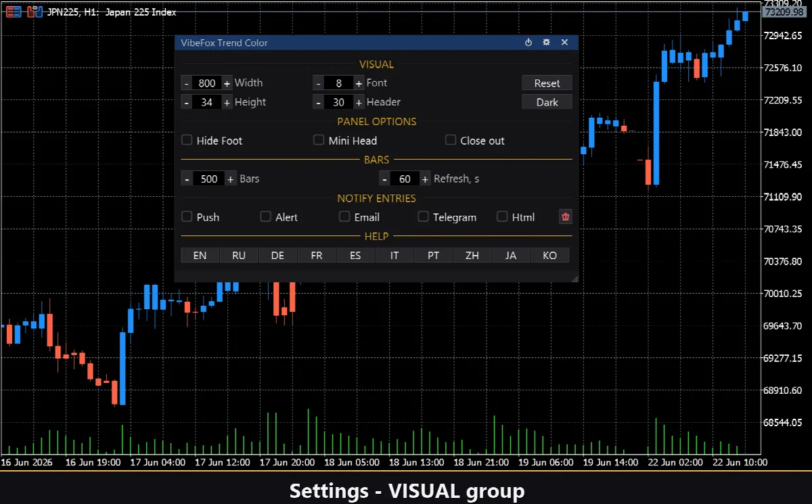Tick the Html checkbox
This screenshot has height=504, width=812.
(502, 216)
